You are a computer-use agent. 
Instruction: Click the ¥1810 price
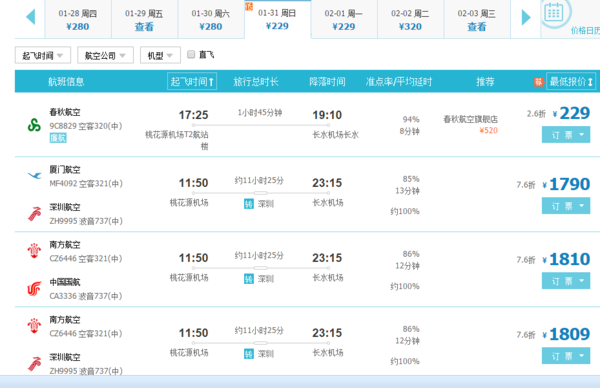point(566,259)
